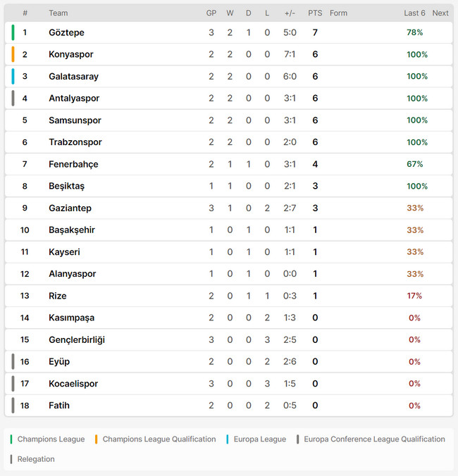
Task: Click the Champions League Qualification legend item
Action: [x=156, y=439]
